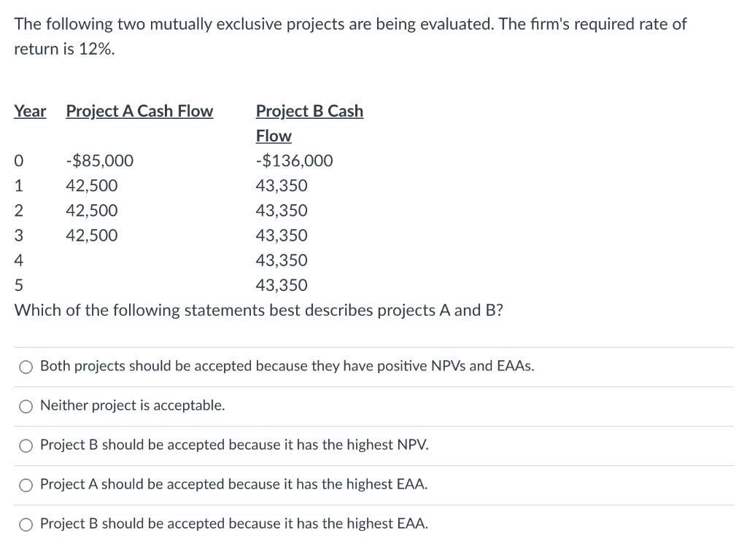Click the 'Both projects should be accepted' answer text
The image size is (747, 560).
point(286,367)
